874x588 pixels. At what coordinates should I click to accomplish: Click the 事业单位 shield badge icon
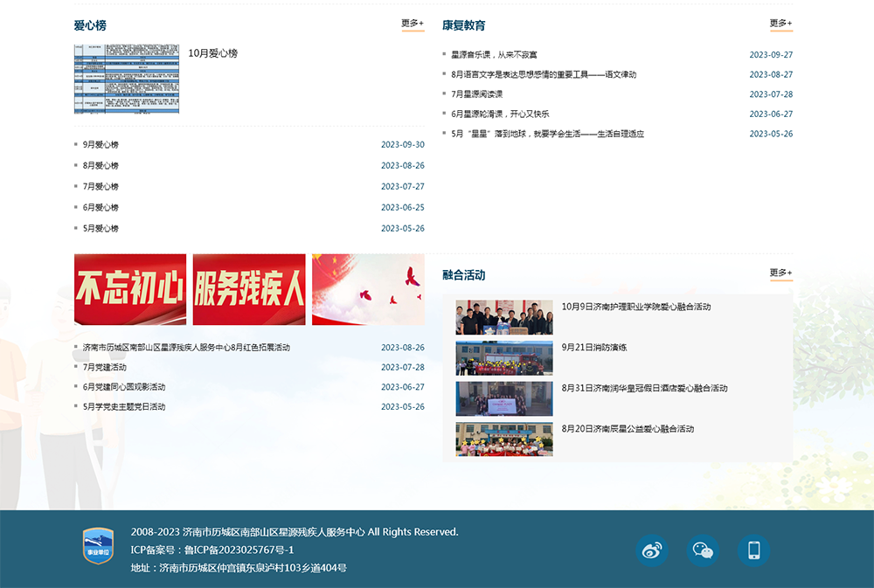(x=98, y=546)
